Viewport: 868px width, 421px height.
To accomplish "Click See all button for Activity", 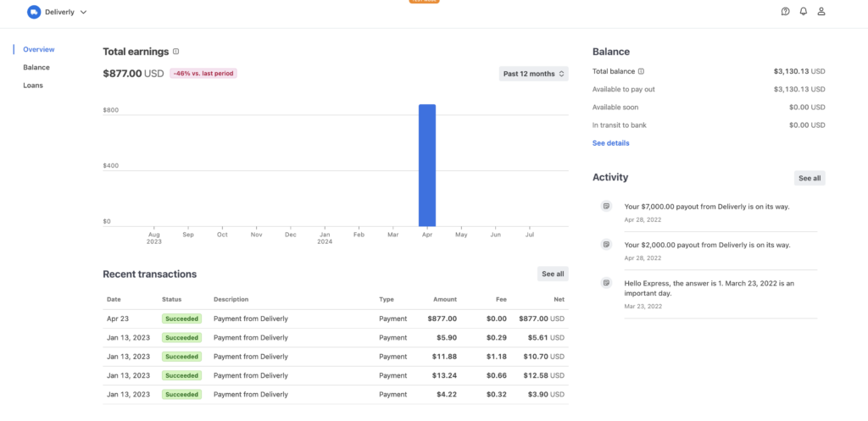I will pos(810,178).
